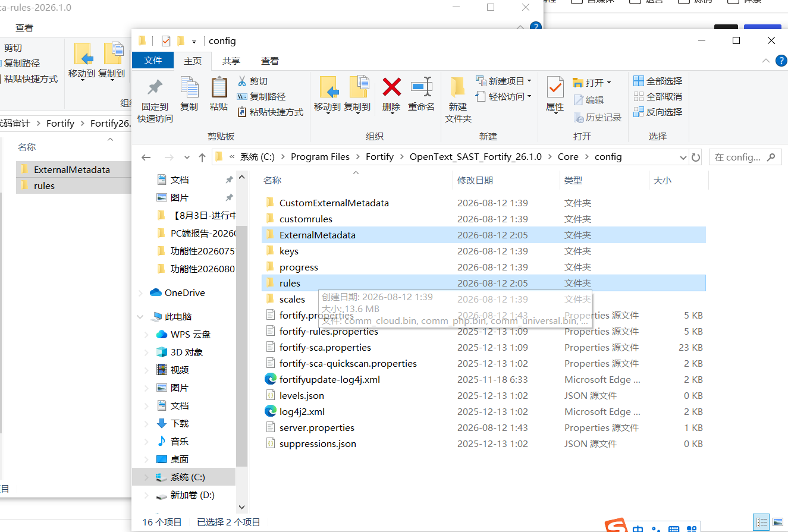Click the 粘贴 (Paste) clipboard icon

pyautogui.click(x=219, y=88)
